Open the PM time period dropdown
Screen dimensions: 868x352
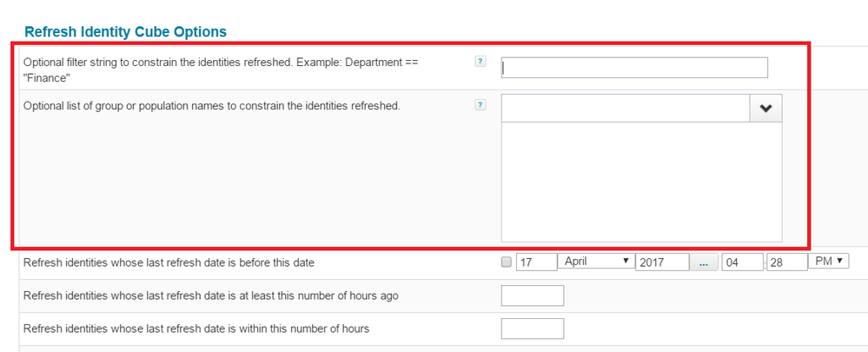tap(828, 262)
